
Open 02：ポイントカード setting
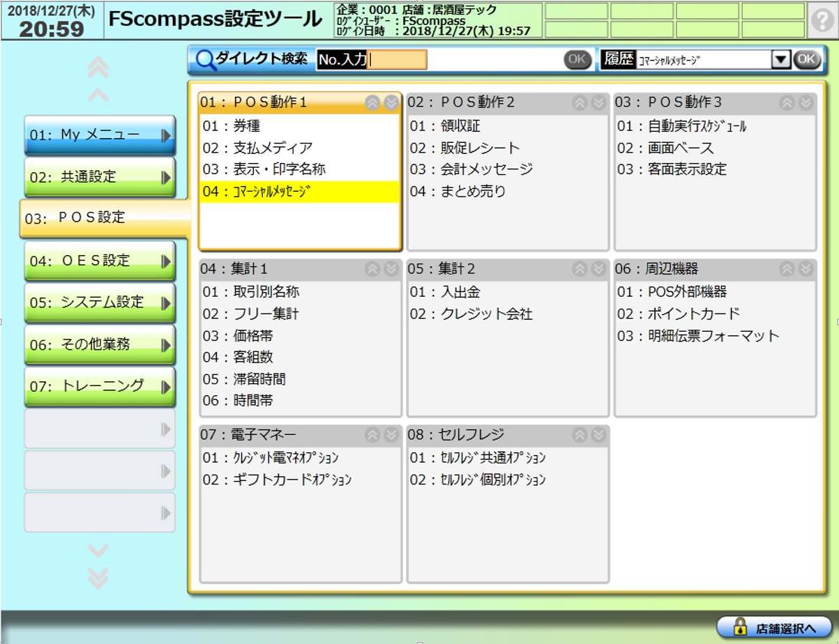pos(715,314)
